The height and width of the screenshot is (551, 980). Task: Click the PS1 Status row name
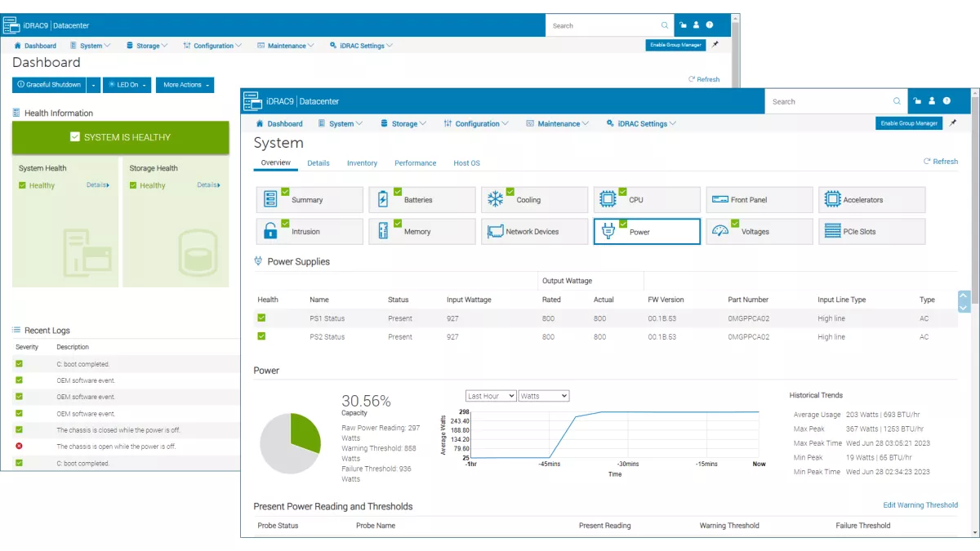(327, 318)
